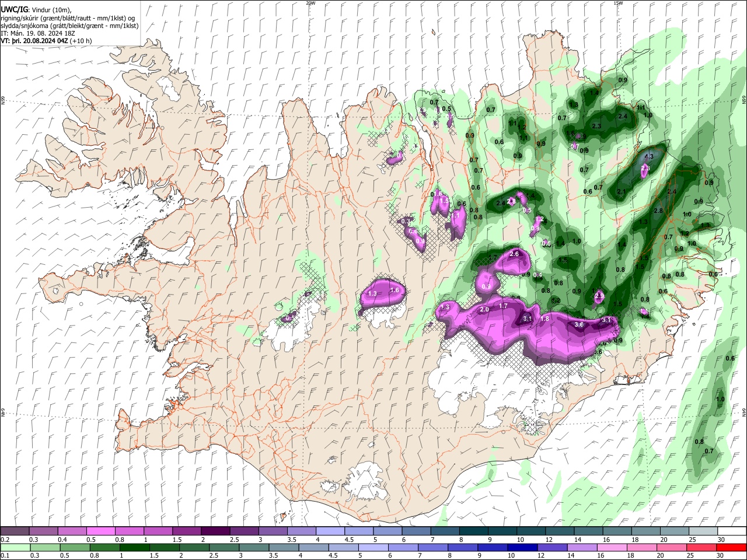747x560 pixels.
Task: Click the '1.6' value on the central purple blob
Action: pos(395,290)
